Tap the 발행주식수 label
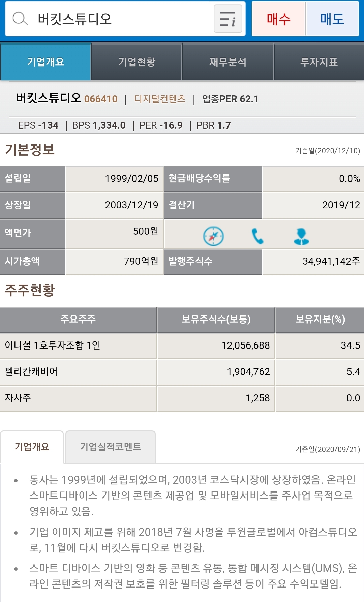This screenshot has width=364, height=602. point(213,261)
